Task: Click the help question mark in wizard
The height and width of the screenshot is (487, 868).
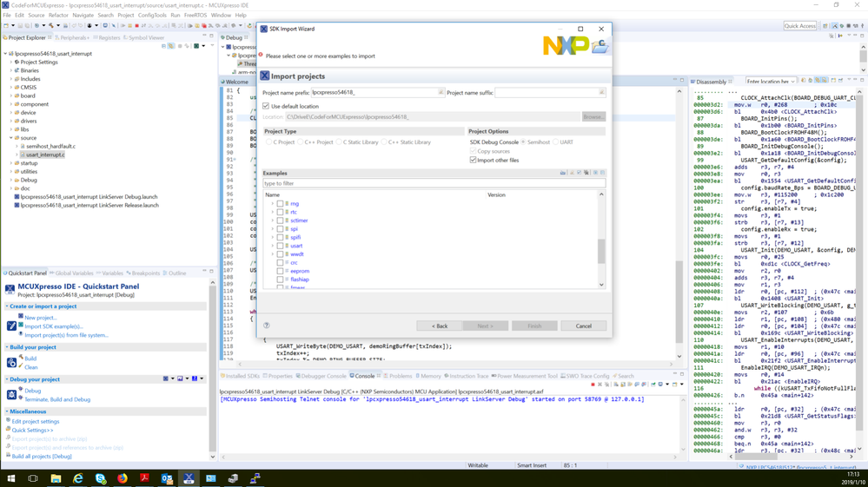Action: click(267, 326)
